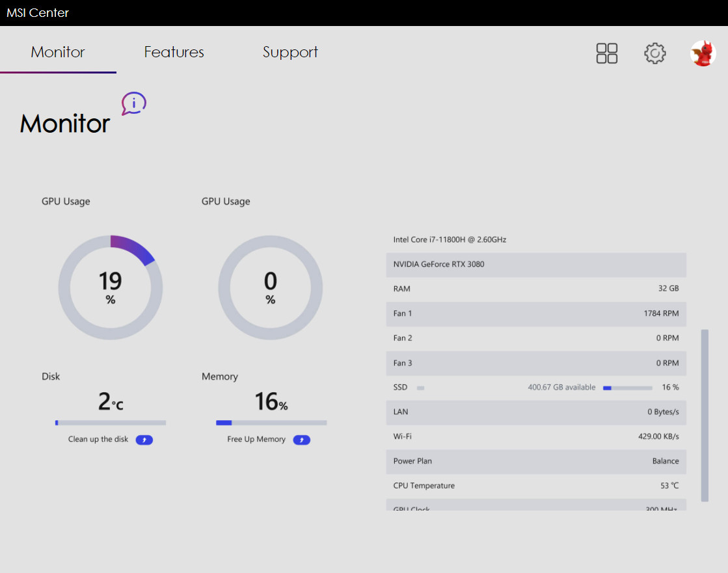Image resolution: width=728 pixels, height=573 pixels.
Task: Select the LAN row
Action: (x=536, y=412)
